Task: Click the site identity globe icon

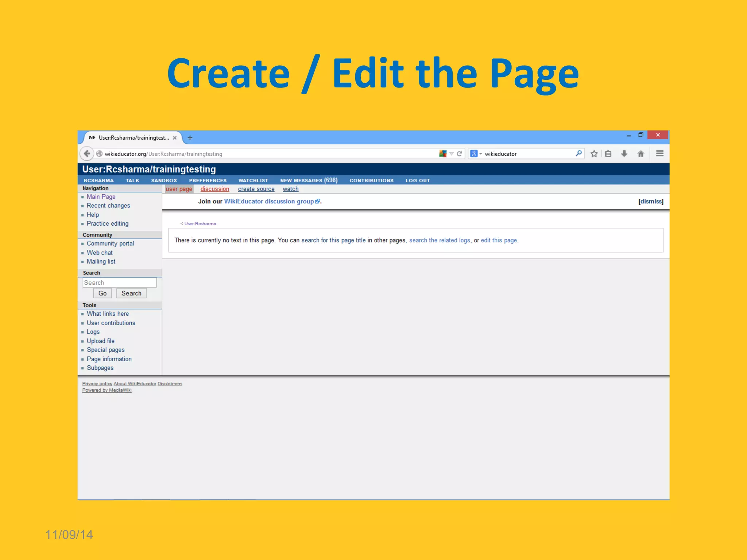Action: pyautogui.click(x=99, y=154)
